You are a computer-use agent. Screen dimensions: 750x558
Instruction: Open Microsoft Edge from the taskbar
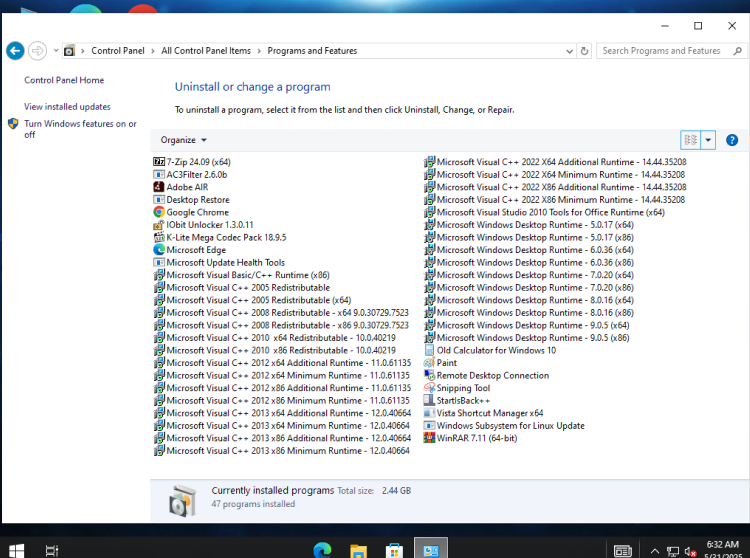(x=322, y=550)
